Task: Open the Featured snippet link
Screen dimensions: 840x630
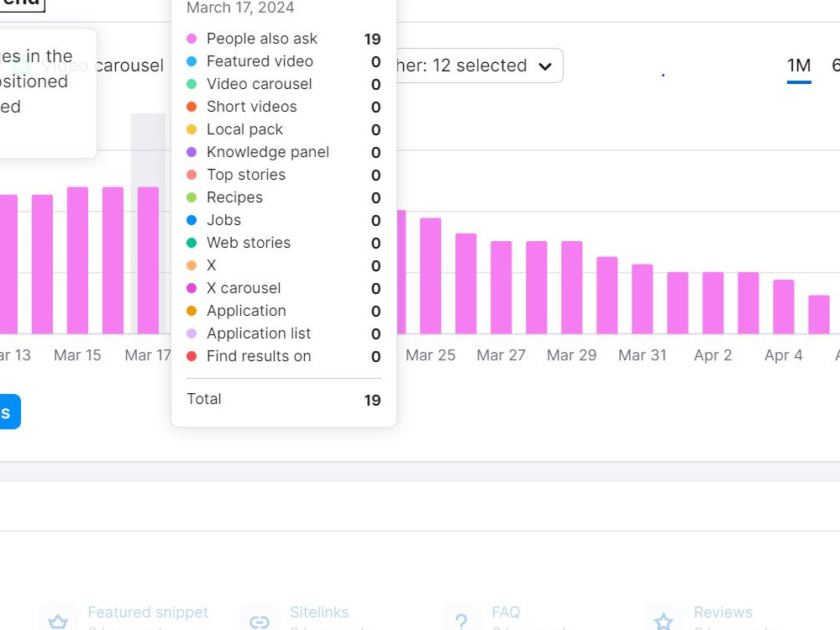Action: coord(148,612)
